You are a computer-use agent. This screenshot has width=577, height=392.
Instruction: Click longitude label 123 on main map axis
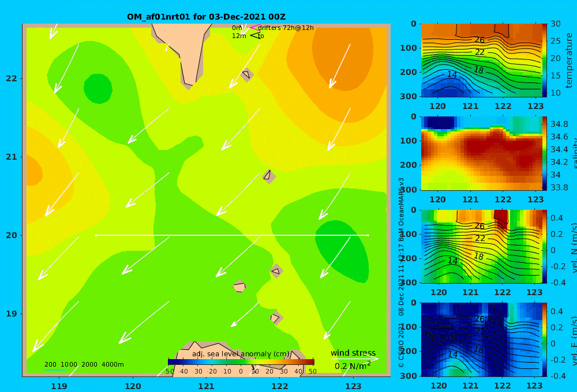(353, 386)
